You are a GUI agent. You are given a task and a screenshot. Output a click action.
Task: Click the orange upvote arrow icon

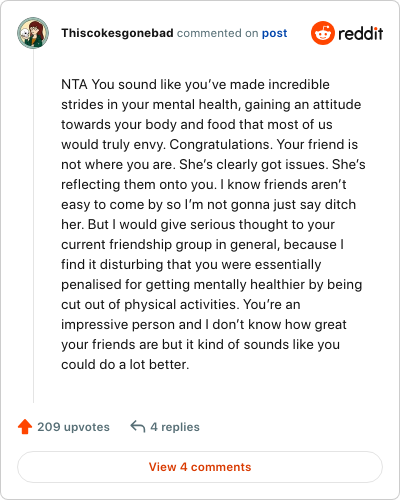pos(25,427)
